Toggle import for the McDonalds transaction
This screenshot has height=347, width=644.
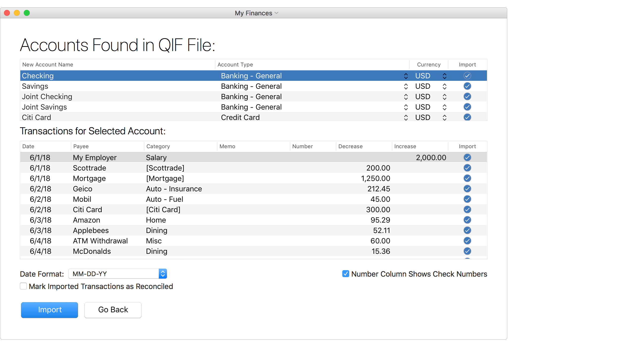467,251
